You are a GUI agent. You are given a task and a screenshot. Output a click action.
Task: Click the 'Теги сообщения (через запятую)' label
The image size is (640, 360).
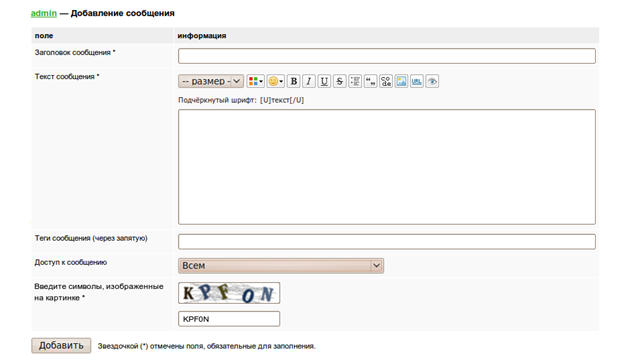coord(91,238)
